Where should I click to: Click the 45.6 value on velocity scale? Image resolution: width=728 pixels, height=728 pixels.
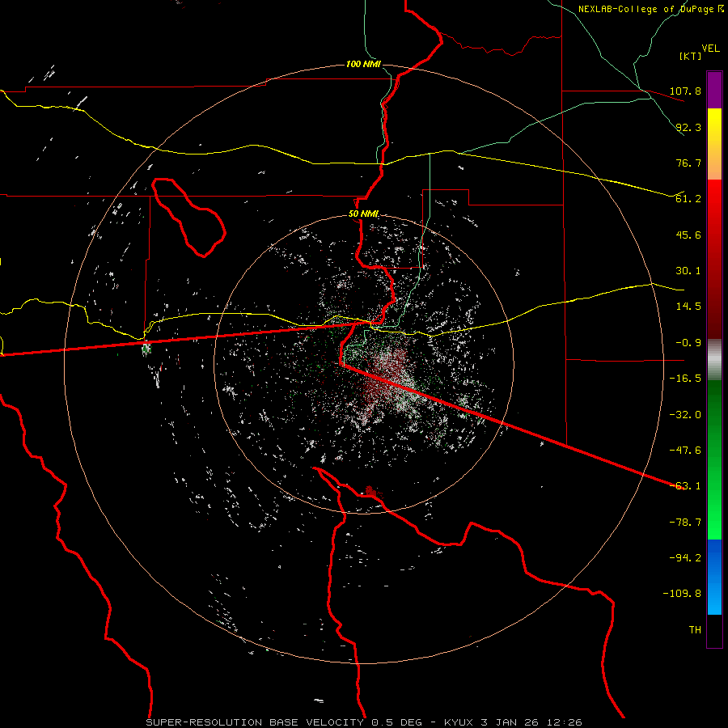(x=688, y=235)
